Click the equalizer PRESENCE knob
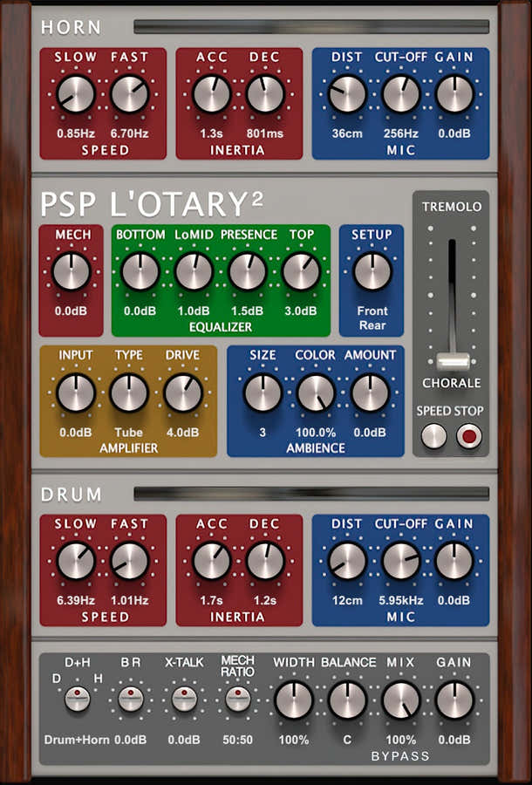 tap(247, 271)
